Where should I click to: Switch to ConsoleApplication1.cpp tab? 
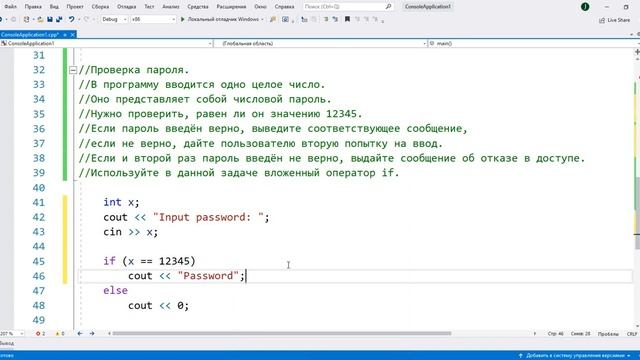point(30,35)
